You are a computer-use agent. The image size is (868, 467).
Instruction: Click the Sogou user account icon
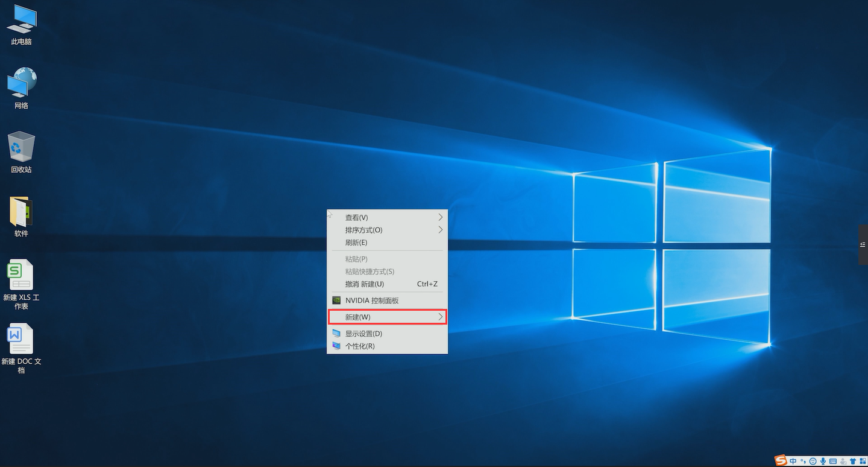pos(843,461)
